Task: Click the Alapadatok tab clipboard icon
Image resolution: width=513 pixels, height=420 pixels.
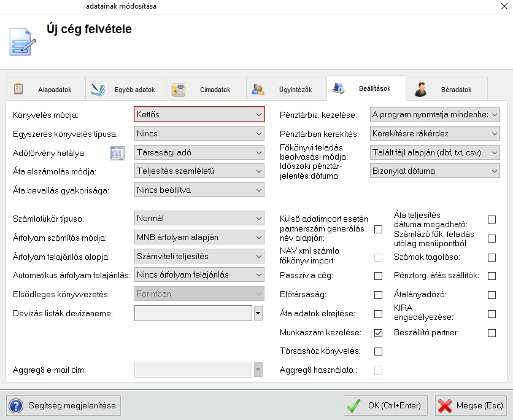Action: (18, 89)
